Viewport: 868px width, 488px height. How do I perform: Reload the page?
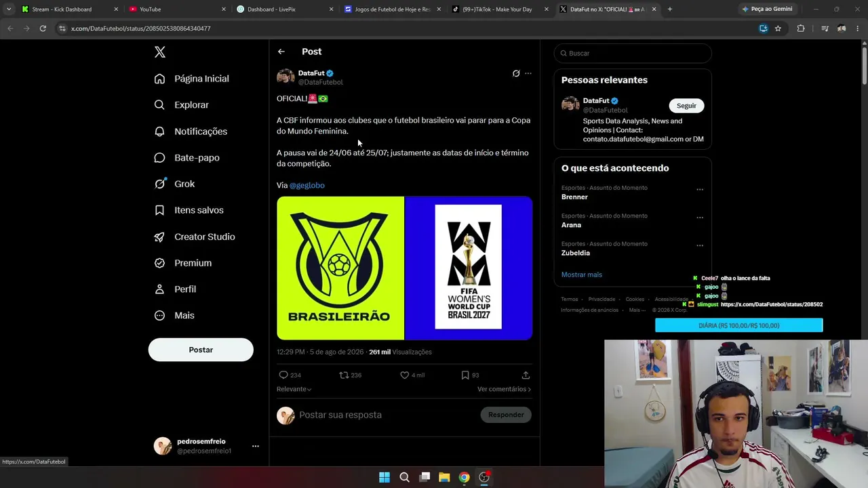tap(43, 28)
